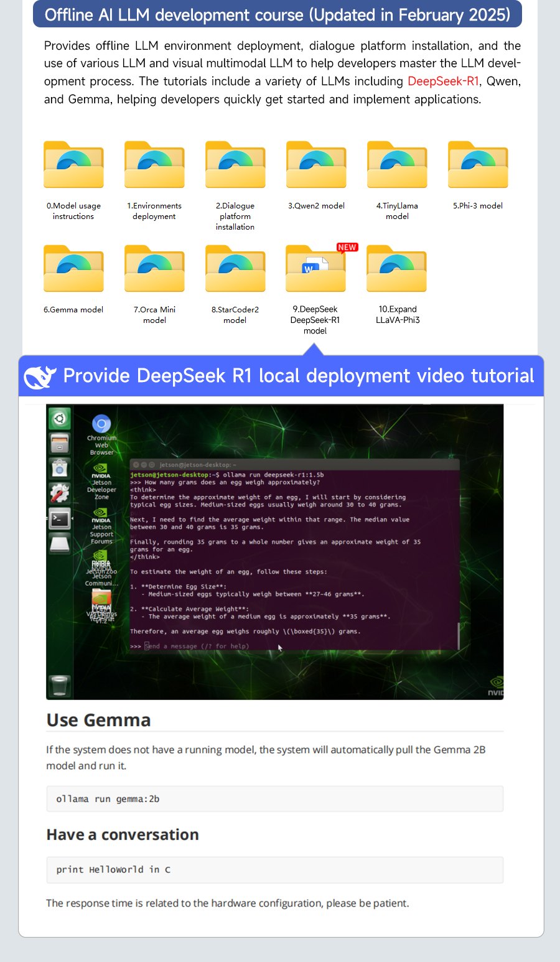Open the 8.StarCoder2 model folder
Screen dimensions: 560x962
[x=235, y=269]
